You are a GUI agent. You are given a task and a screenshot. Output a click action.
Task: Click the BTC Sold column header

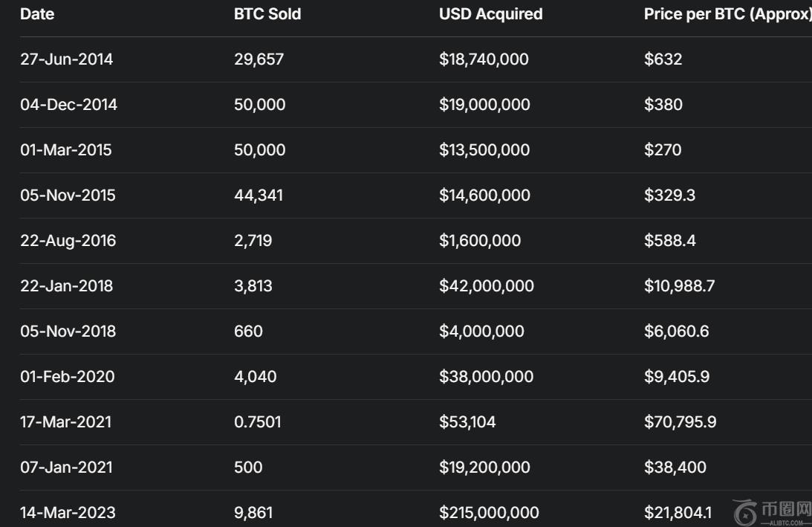pyautogui.click(x=267, y=14)
